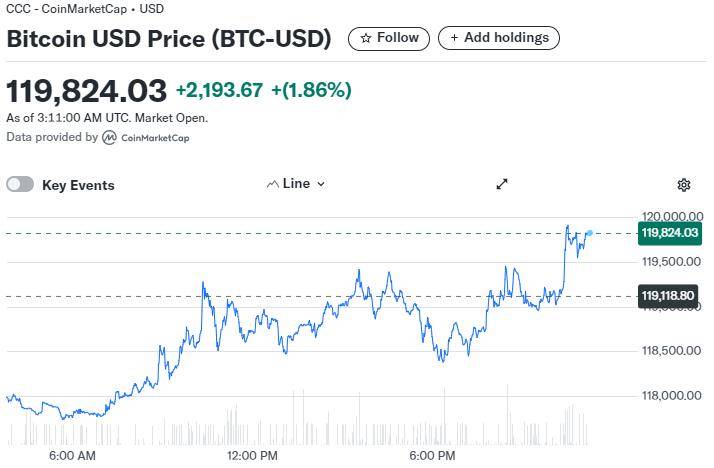Expand the chart to full screen

(502, 184)
